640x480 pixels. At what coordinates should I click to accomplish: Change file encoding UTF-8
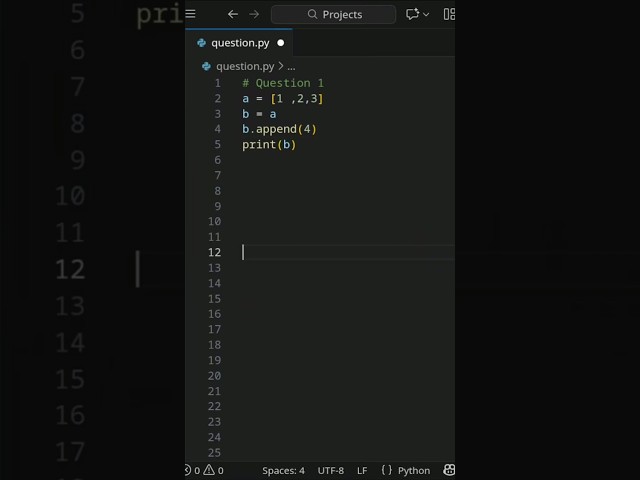(331, 471)
